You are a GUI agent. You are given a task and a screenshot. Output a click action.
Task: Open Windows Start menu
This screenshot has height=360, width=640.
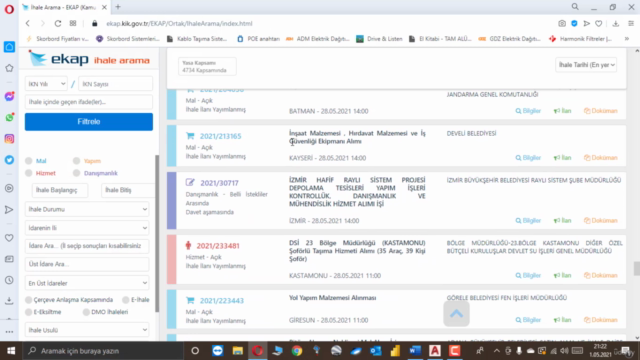(x=11, y=351)
